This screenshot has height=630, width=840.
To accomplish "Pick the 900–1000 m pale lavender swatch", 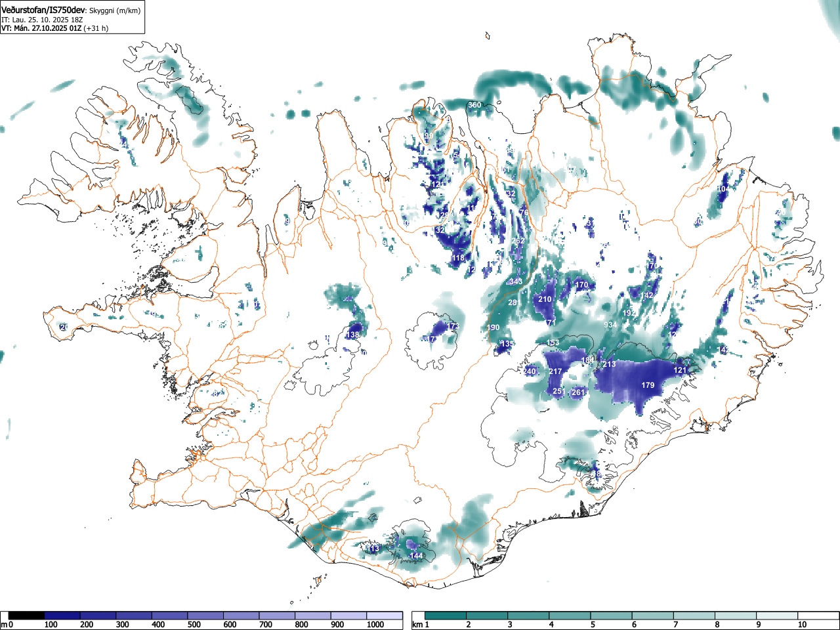I will coord(348,616).
